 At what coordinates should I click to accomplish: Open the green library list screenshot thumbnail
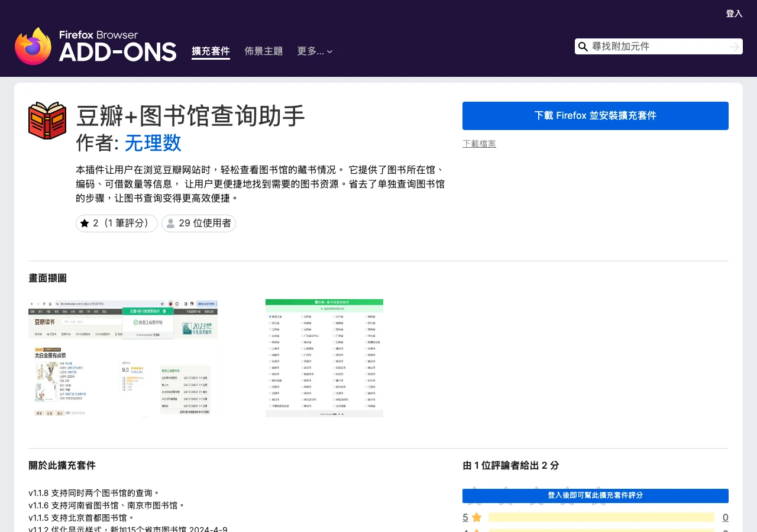click(324, 358)
